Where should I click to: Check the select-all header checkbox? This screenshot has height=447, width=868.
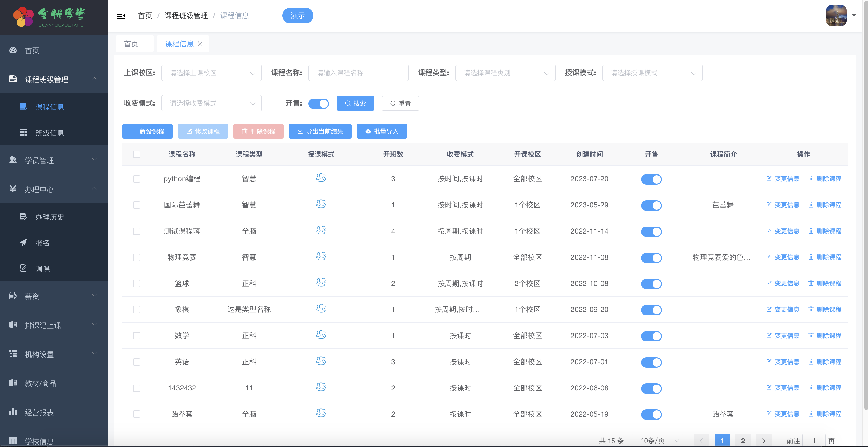point(136,154)
